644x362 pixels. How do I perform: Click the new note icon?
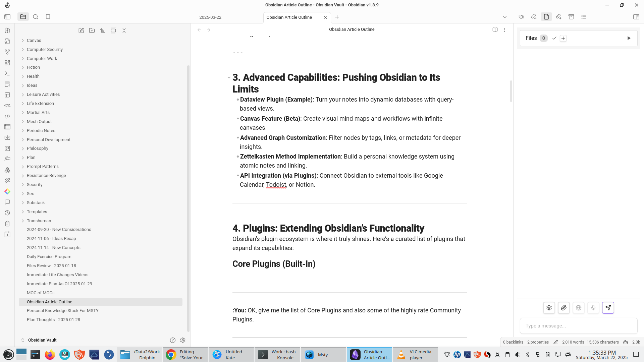(x=81, y=31)
